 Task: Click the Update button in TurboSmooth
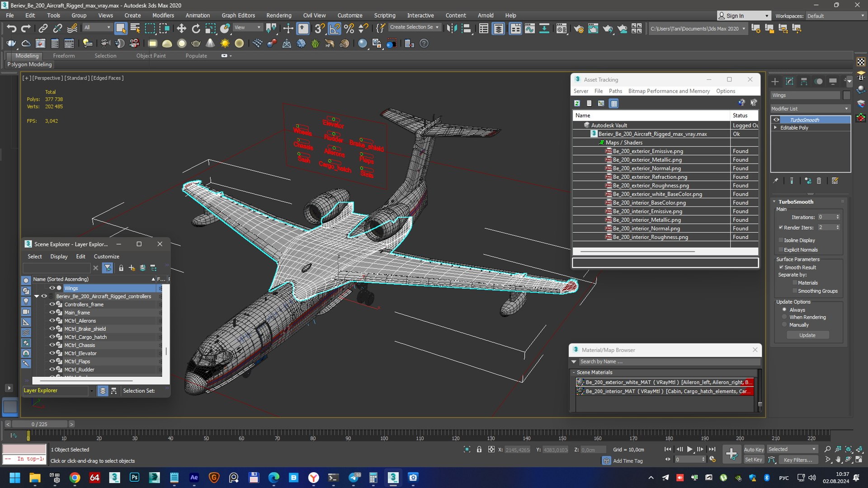(807, 335)
